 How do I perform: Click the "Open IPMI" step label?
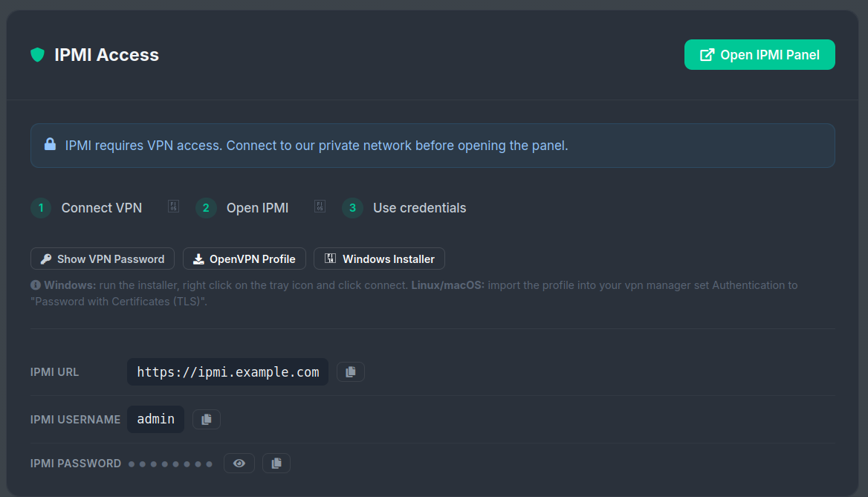click(257, 208)
